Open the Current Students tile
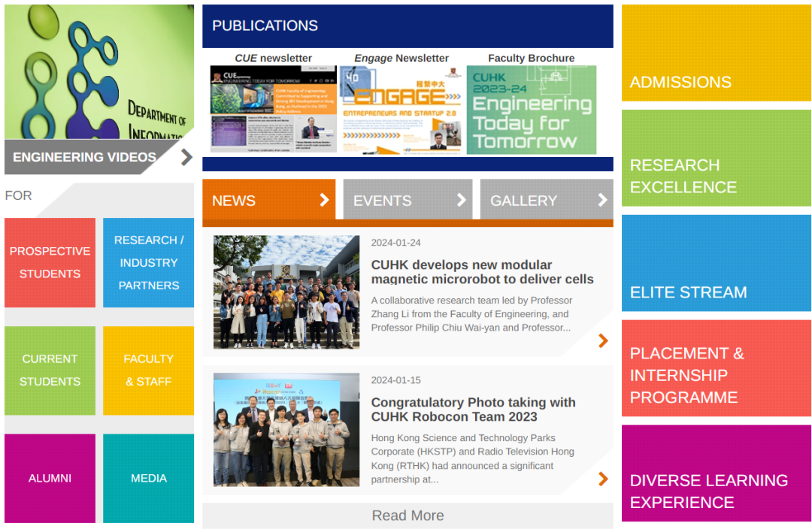 [50, 370]
